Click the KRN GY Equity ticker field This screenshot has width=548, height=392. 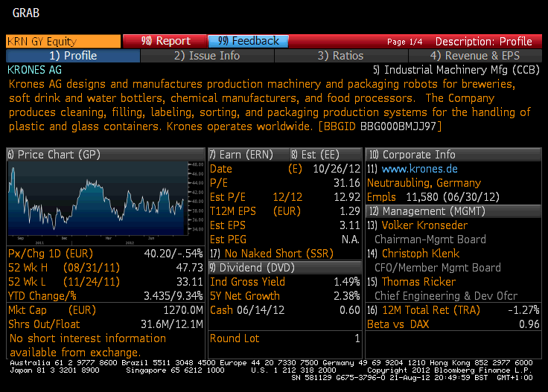[x=63, y=41]
